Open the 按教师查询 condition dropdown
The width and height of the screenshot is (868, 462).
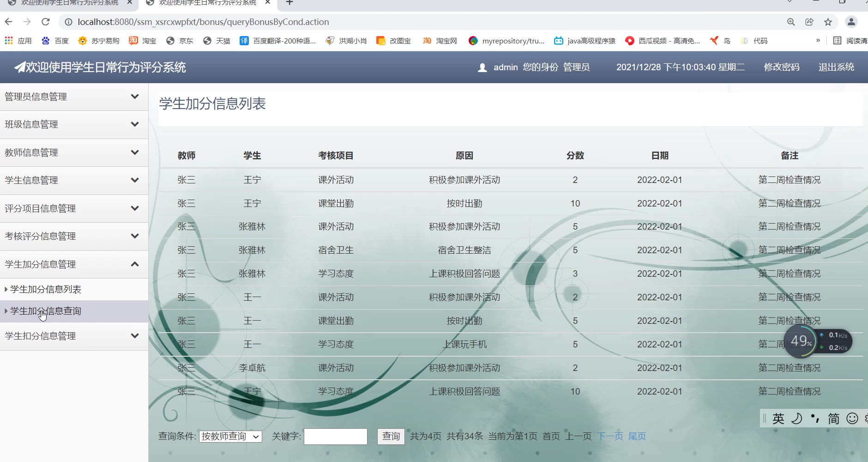tap(230, 436)
